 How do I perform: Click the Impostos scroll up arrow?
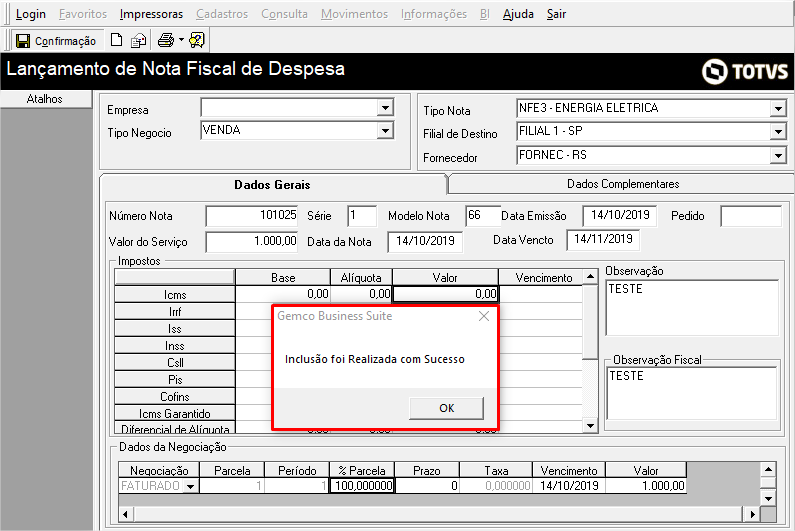590,276
